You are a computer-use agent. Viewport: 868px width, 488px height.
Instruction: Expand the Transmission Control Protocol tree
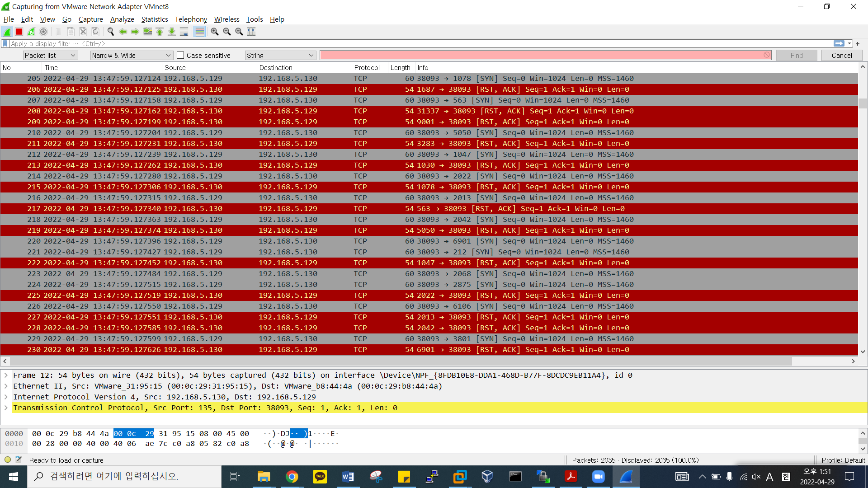point(6,408)
